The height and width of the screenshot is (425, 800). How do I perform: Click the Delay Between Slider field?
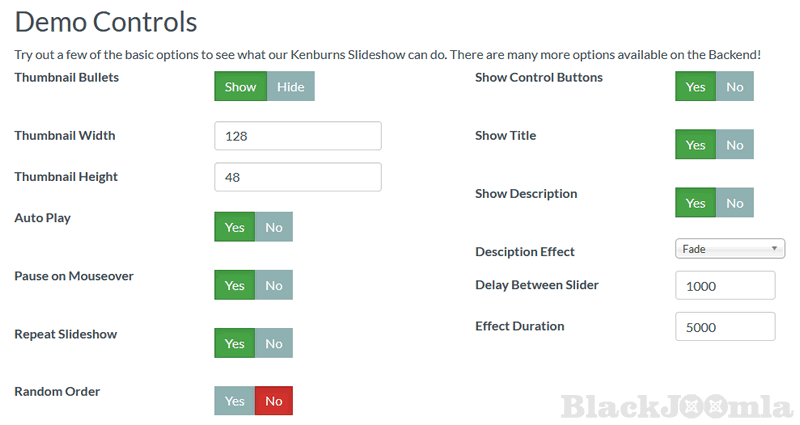coord(725,286)
